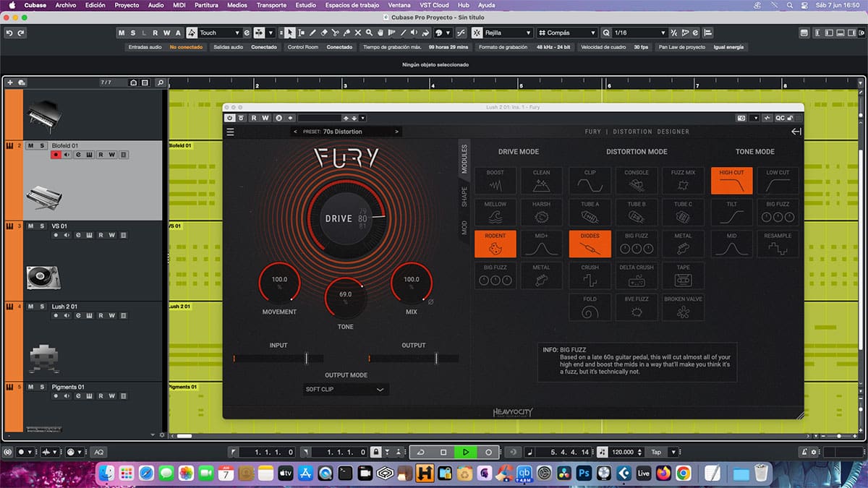The width and height of the screenshot is (868, 488).
Task: Select the HARSH drive mode
Action: click(542, 213)
